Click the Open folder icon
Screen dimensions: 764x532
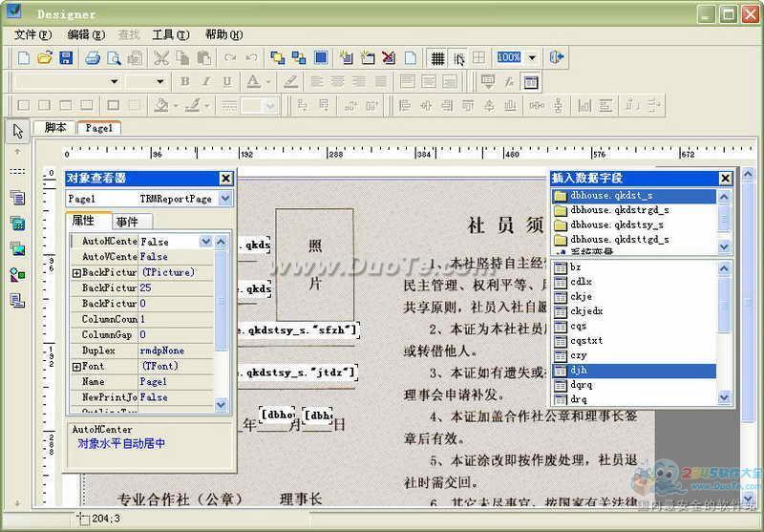click(x=45, y=58)
